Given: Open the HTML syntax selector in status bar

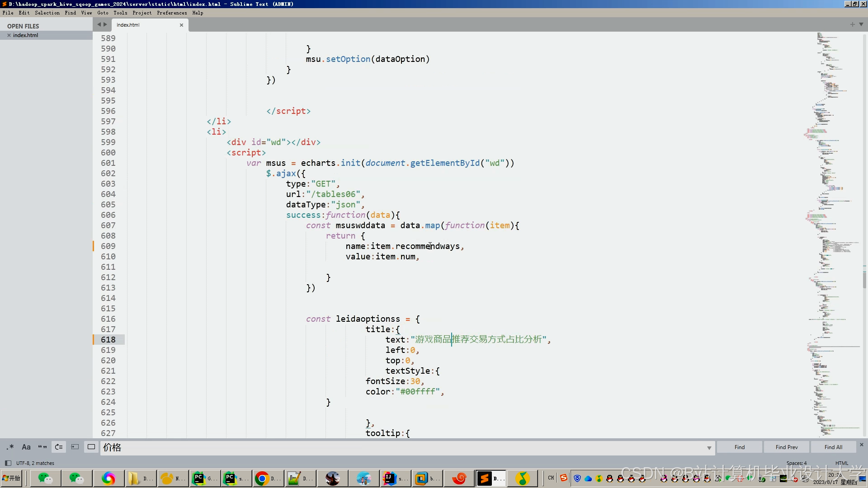Looking at the screenshot, I should click(x=842, y=463).
